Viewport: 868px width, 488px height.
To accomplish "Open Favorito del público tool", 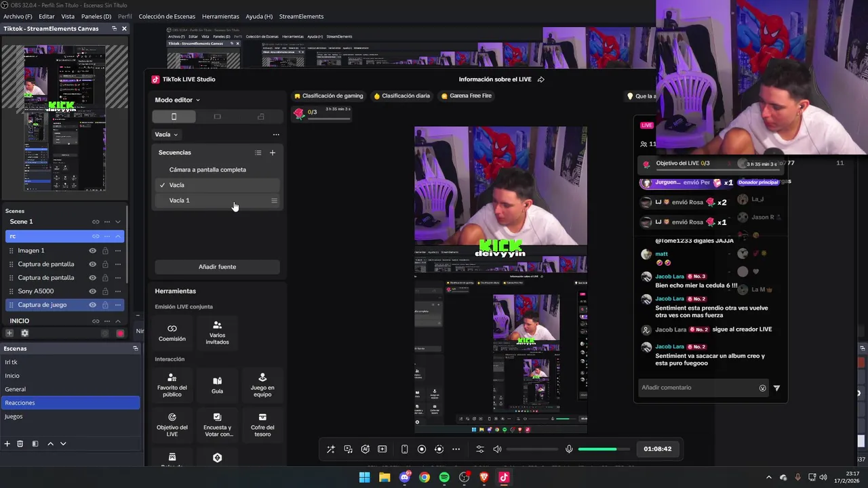I will click(172, 385).
